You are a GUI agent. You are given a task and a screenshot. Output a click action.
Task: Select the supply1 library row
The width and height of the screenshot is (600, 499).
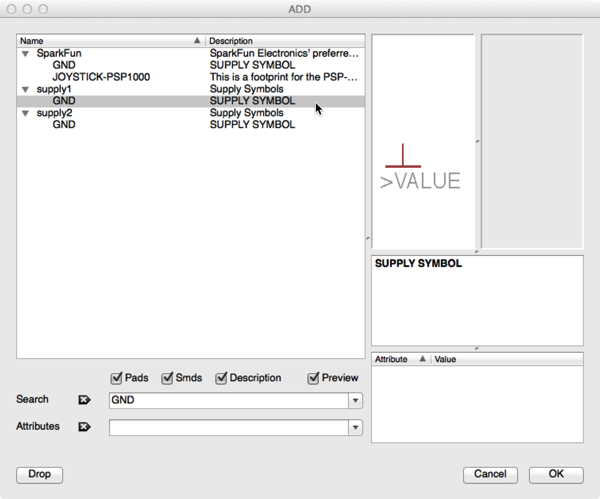click(191, 89)
